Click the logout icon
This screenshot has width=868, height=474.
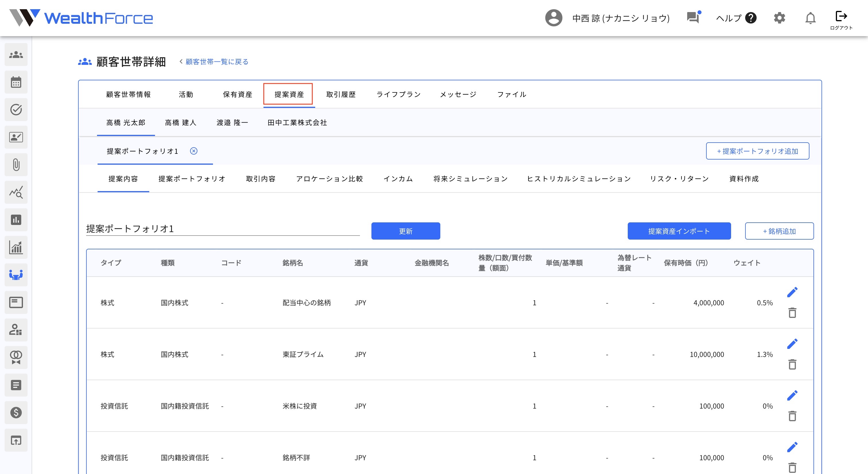[841, 20]
